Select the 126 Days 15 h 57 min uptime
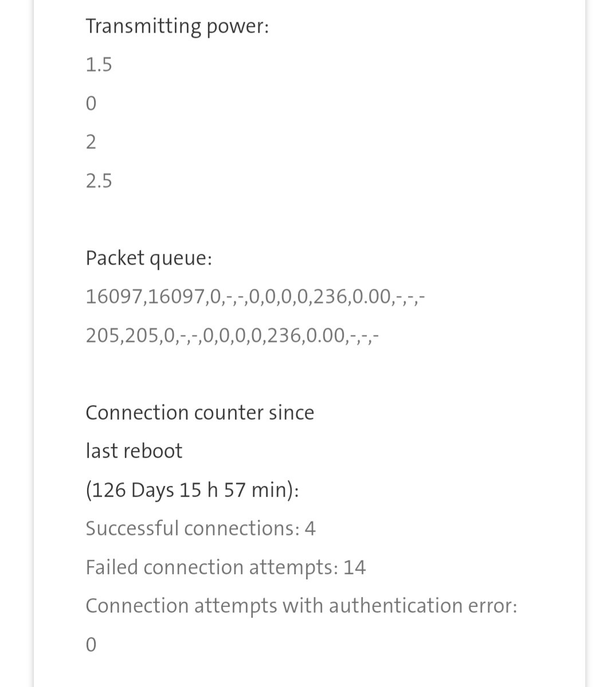The height and width of the screenshot is (687, 616). click(x=192, y=490)
